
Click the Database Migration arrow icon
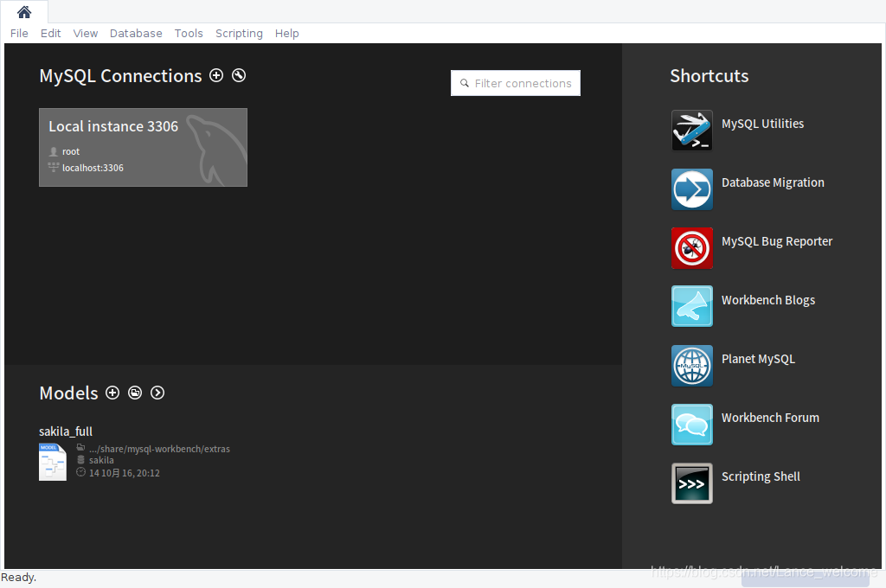691,189
